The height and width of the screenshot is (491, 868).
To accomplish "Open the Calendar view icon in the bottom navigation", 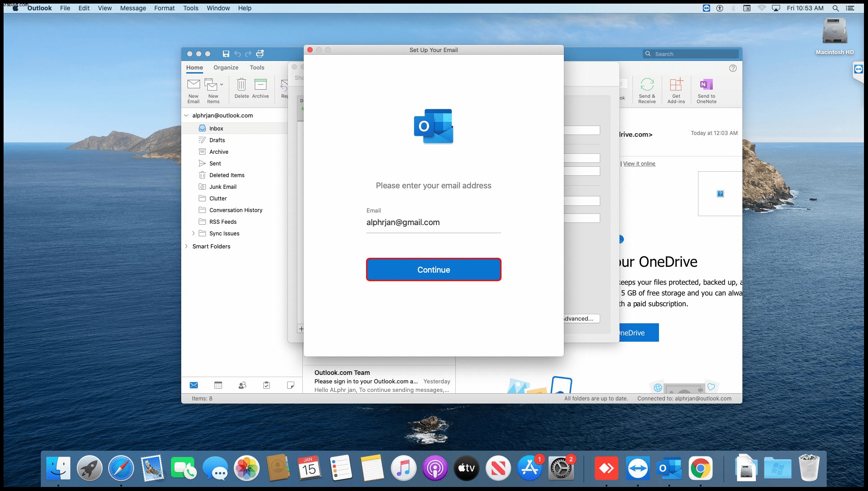I will point(218,385).
